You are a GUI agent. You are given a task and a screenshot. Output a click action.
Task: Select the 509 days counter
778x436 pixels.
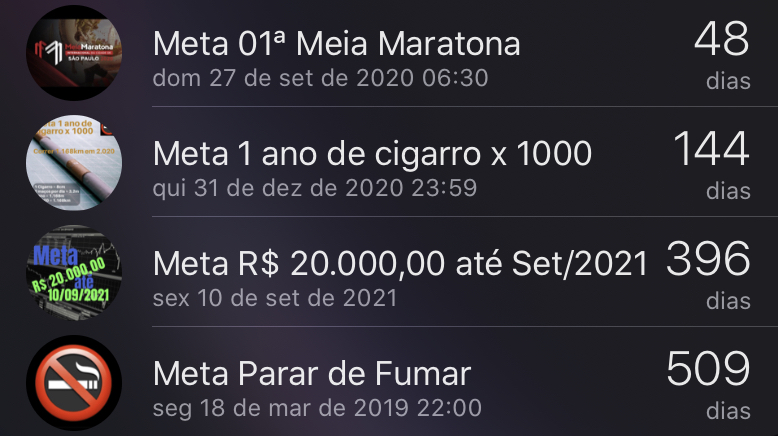708,369
